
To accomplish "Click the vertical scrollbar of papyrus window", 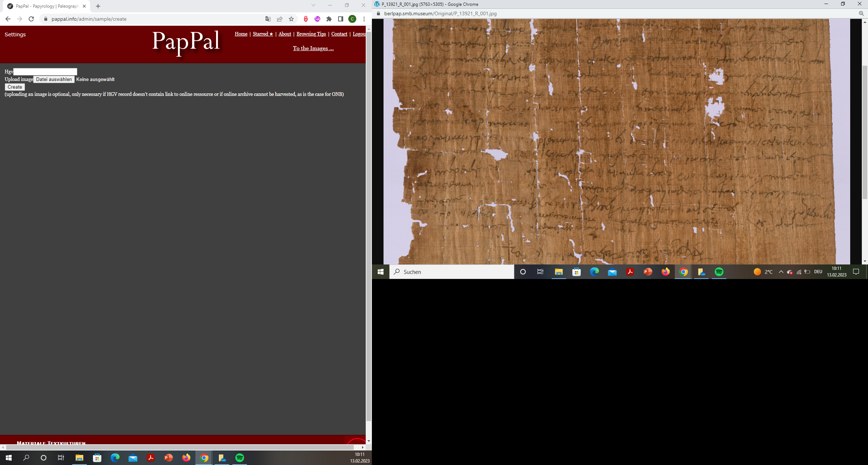I will 865,132.
